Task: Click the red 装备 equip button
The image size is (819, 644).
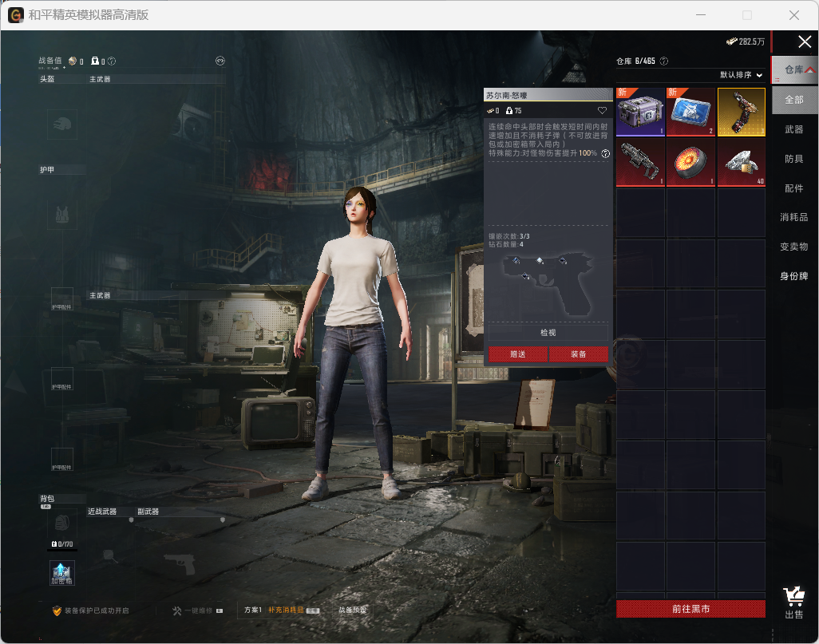Action: [x=578, y=354]
